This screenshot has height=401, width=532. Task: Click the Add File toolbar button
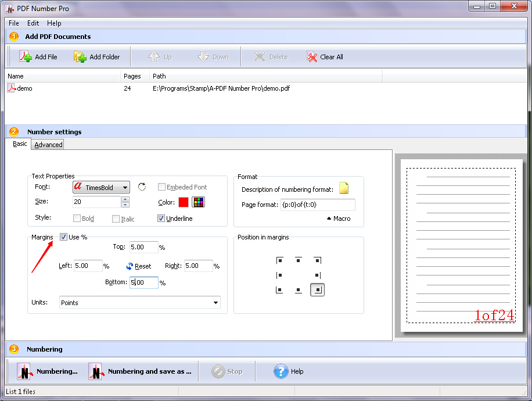pos(38,57)
